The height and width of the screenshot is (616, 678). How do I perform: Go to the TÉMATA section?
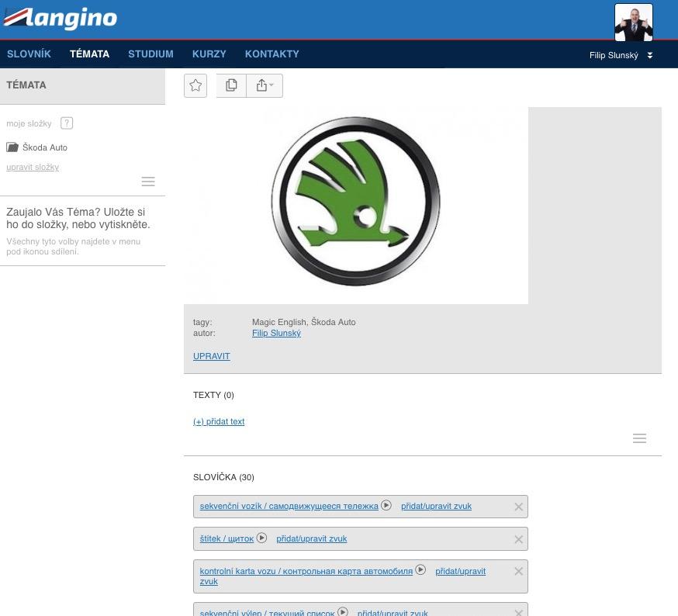(89, 54)
